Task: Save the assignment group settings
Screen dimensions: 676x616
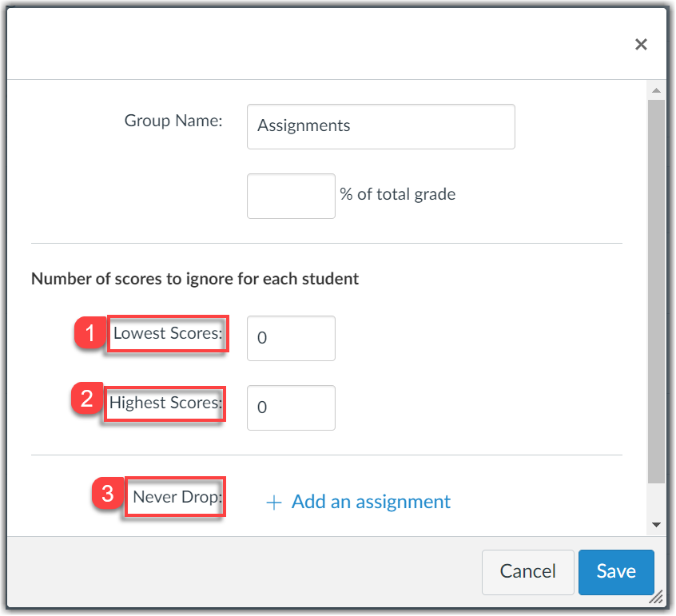Action: 616,571
